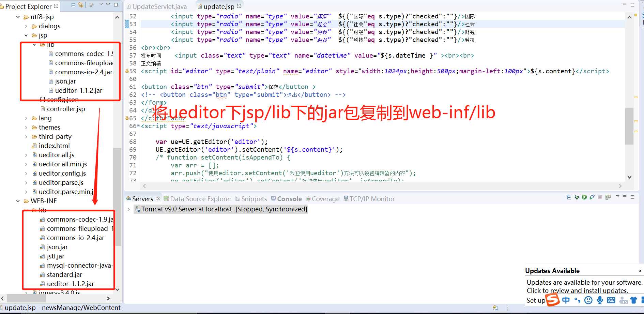
Task: Open Sogou soft keyboard
Action: tap(611, 300)
